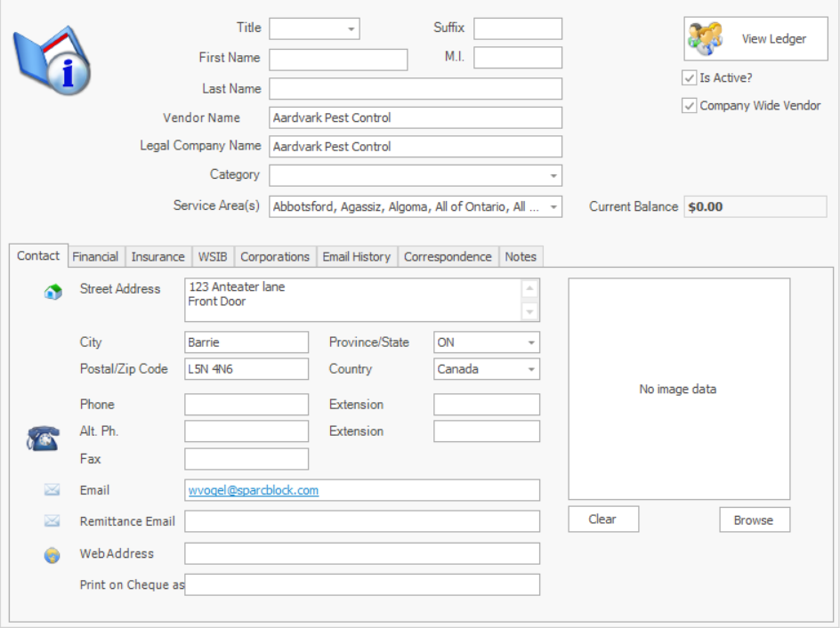This screenshot has height=628, width=840.
Task: Expand the Country dropdown
Action: pos(531,369)
